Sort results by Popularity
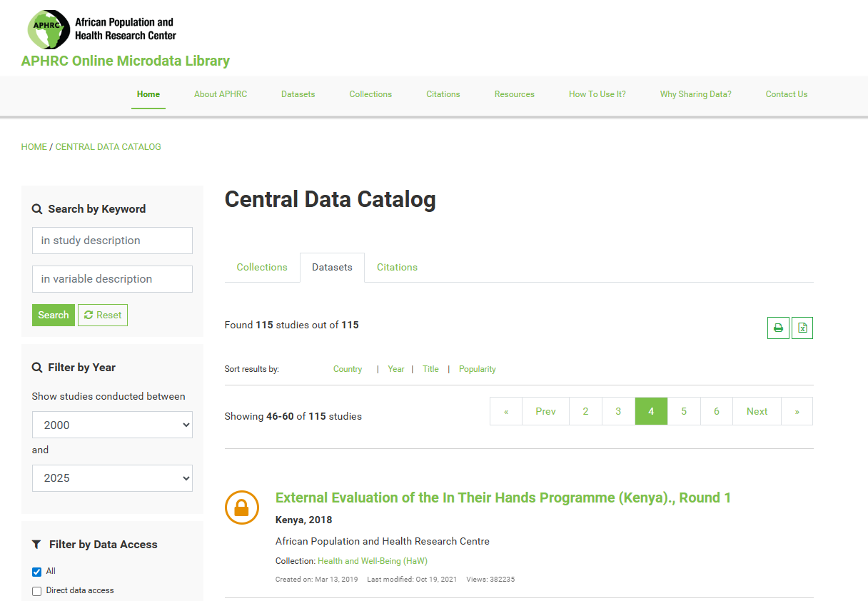The width and height of the screenshot is (868, 601). tap(477, 369)
